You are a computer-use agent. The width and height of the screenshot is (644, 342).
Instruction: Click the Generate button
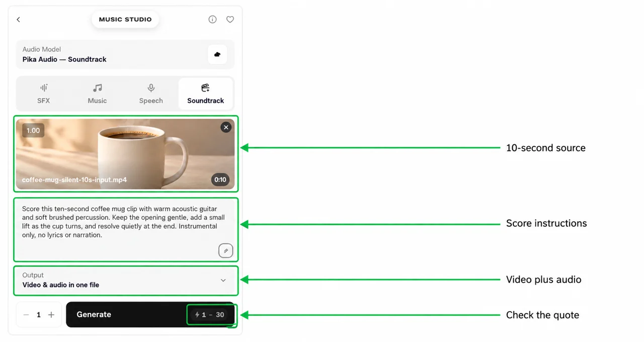[150, 315]
